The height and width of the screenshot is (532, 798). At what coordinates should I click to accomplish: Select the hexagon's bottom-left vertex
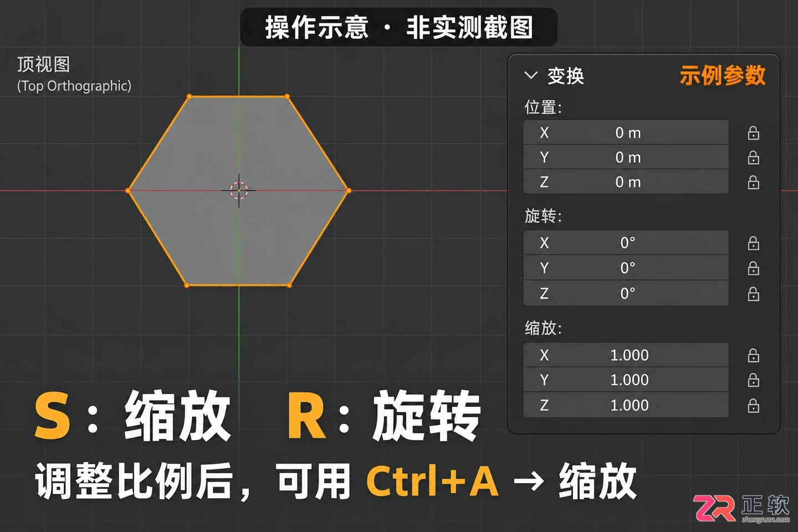point(187,285)
